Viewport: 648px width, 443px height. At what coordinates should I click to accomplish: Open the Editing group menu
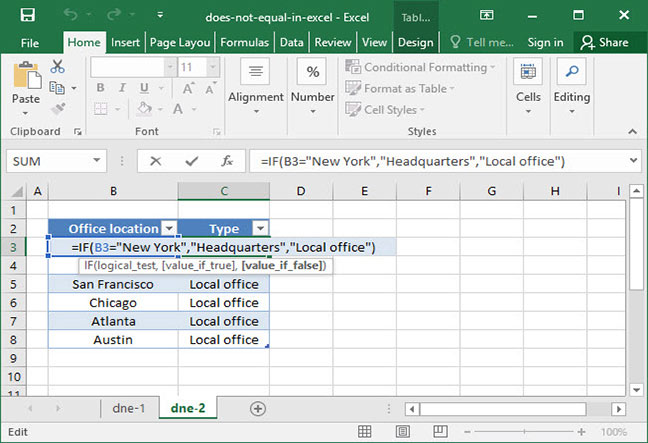pos(572,87)
